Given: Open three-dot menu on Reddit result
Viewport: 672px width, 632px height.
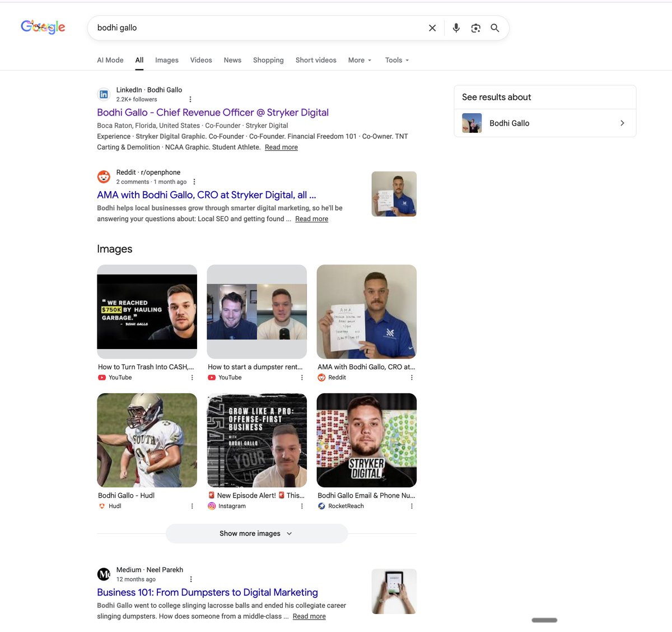Looking at the screenshot, I should pyautogui.click(x=194, y=182).
